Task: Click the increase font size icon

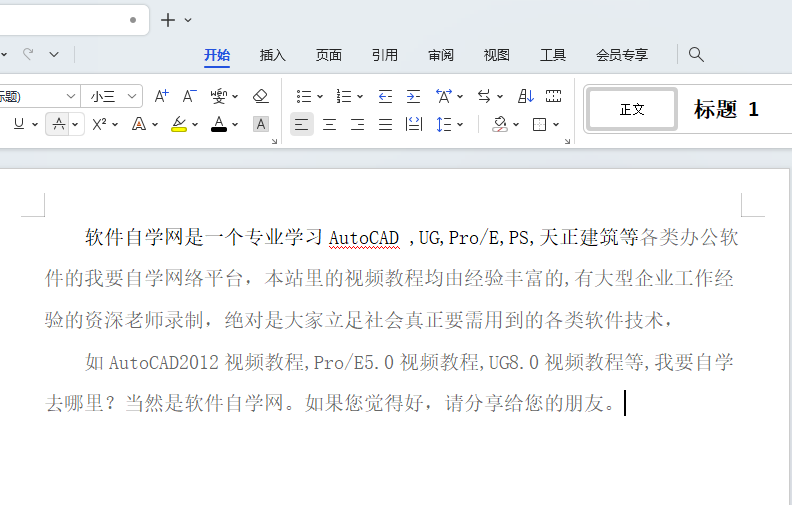Action: (162, 96)
